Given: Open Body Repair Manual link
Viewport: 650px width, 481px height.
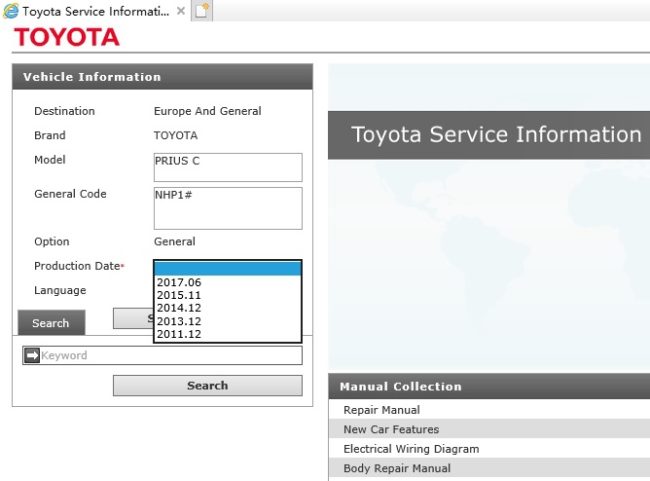Looking at the screenshot, I should click(x=396, y=468).
